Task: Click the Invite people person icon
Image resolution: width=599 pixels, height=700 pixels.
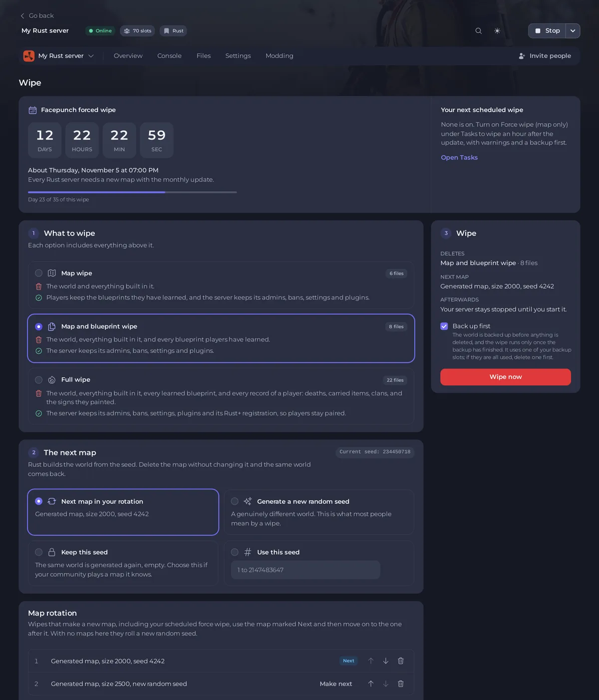Action: click(522, 56)
